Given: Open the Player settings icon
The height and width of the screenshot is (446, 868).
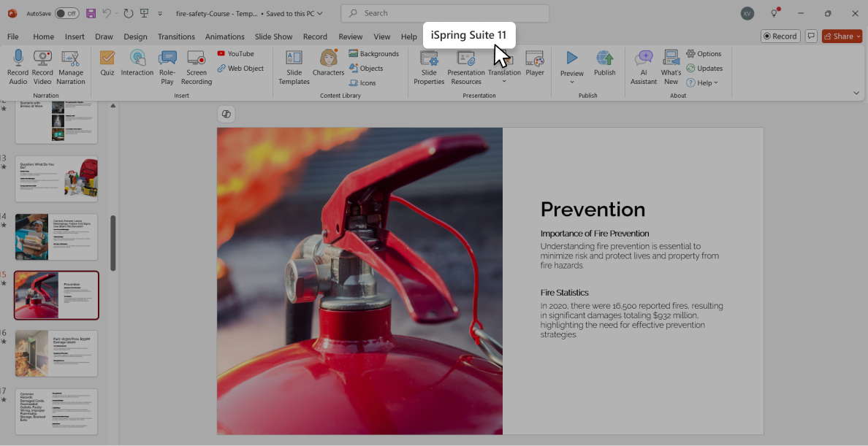Looking at the screenshot, I should pos(535,58).
